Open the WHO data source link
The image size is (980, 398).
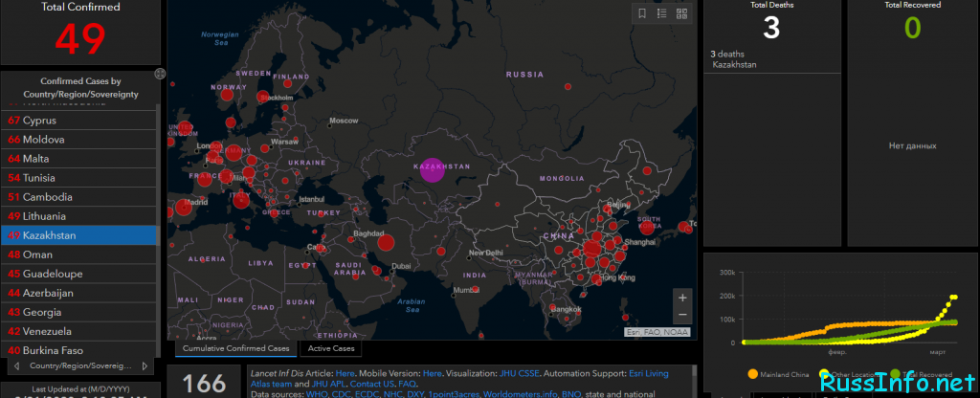pos(316,394)
